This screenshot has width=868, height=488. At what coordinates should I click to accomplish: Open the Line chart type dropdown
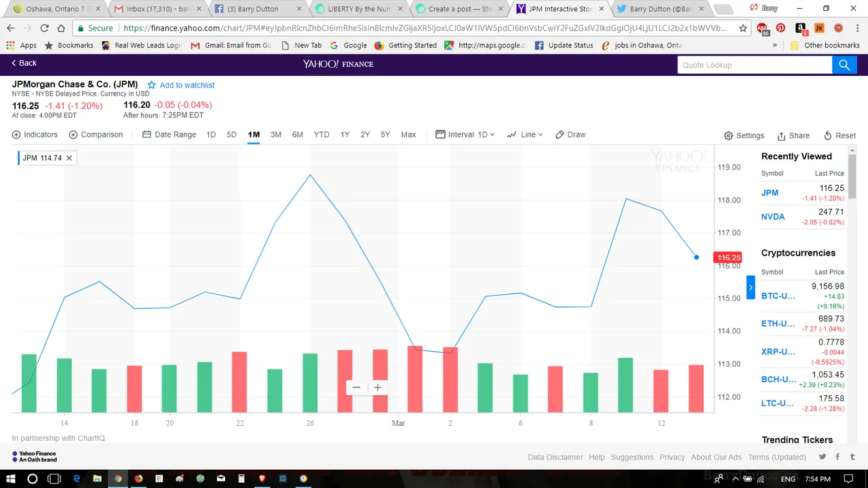point(525,135)
